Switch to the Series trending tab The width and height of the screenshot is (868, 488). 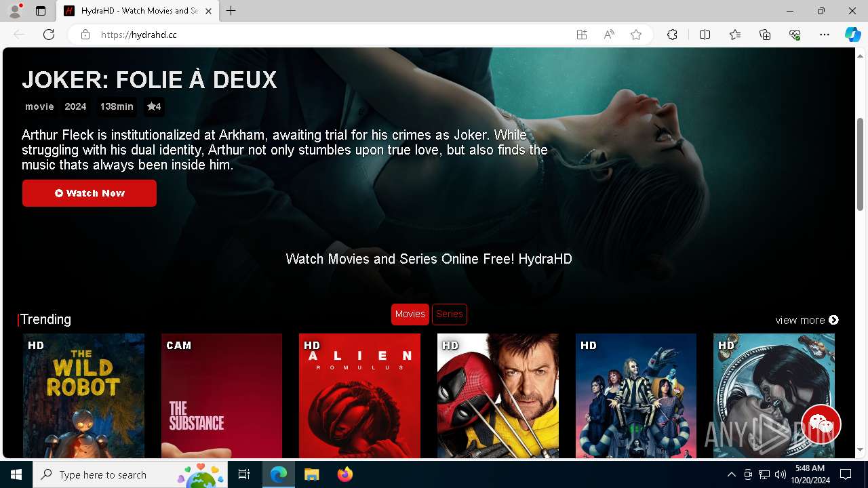(x=450, y=314)
